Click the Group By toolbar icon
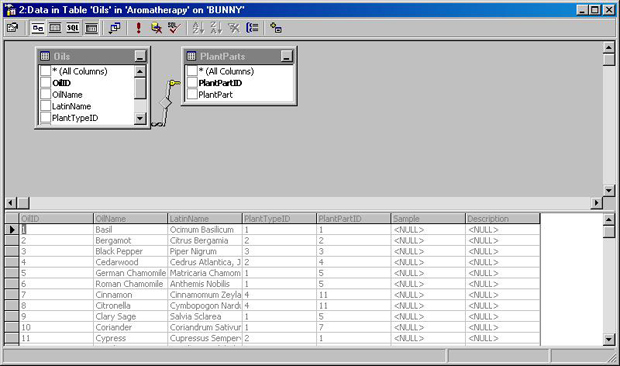The height and width of the screenshot is (366, 620). pyautogui.click(x=252, y=28)
